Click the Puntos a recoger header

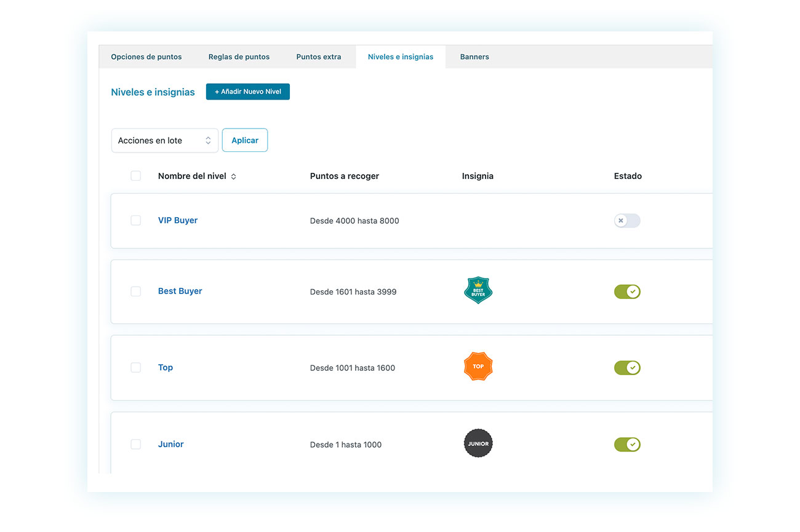click(345, 176)
